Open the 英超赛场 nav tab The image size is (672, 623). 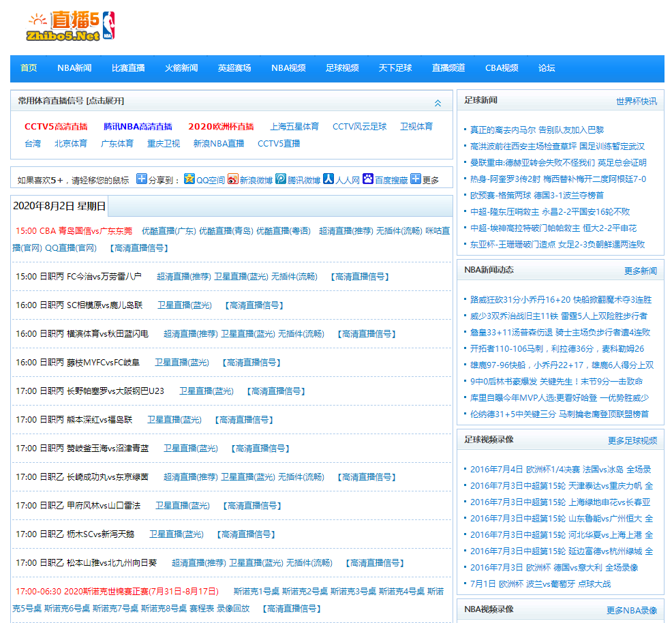point(234,67)
